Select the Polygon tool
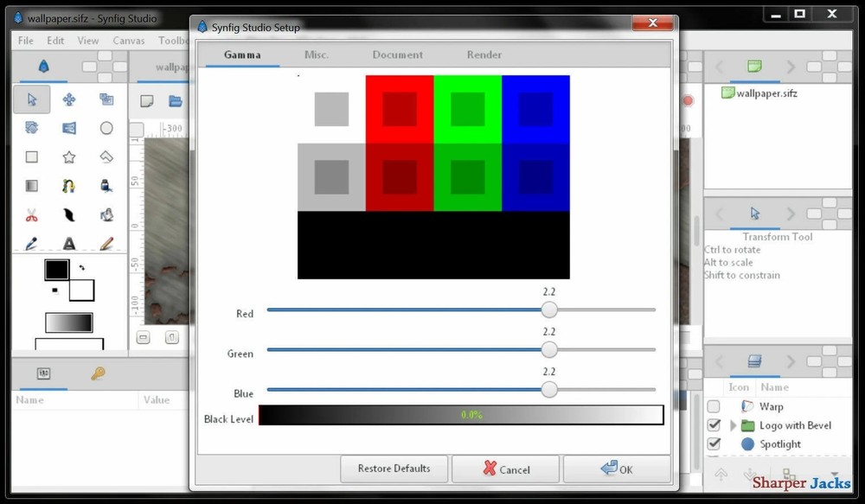Viewport: 865px width, 504px height. pos(106,157)
